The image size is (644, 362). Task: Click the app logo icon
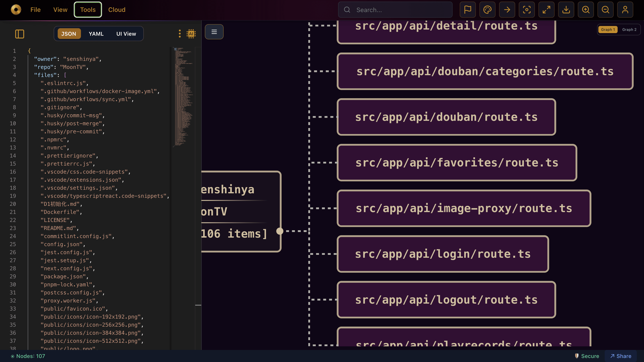pyautogui.click(x=16, y=10)
